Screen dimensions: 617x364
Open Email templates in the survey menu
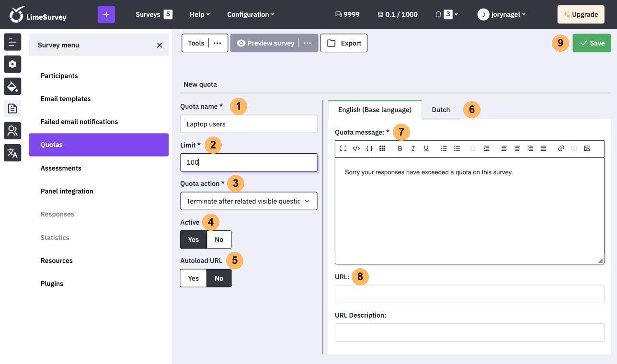click(66, 99)
